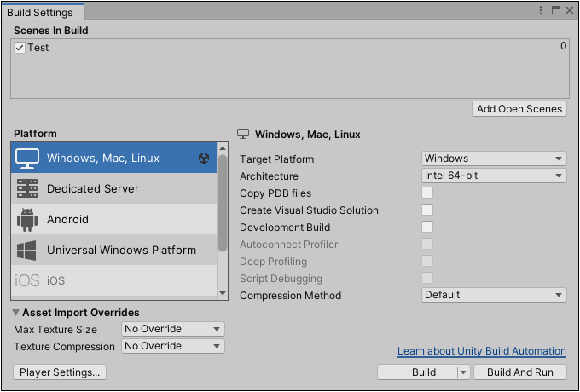The width and height of the screenshot is (580, 392).
Task: Select Windows, Mac, Linux platform
Action: [114, 159]
